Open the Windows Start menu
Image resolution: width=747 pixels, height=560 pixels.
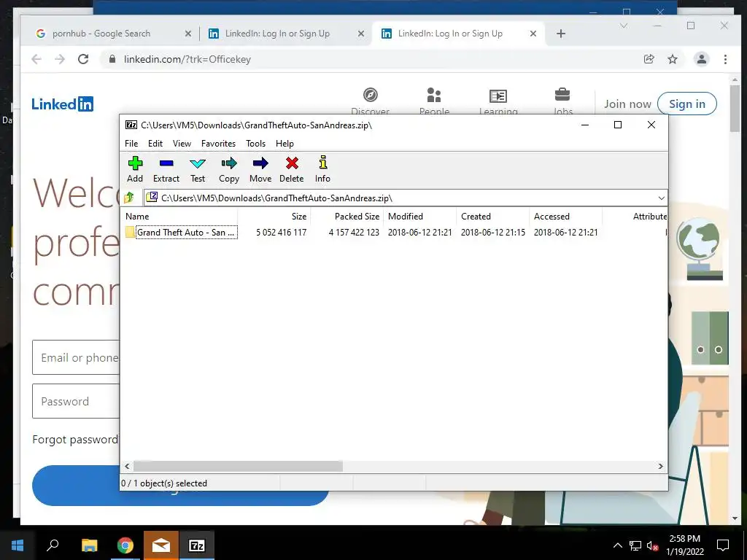pyautogui.click(x=18, y=545)
